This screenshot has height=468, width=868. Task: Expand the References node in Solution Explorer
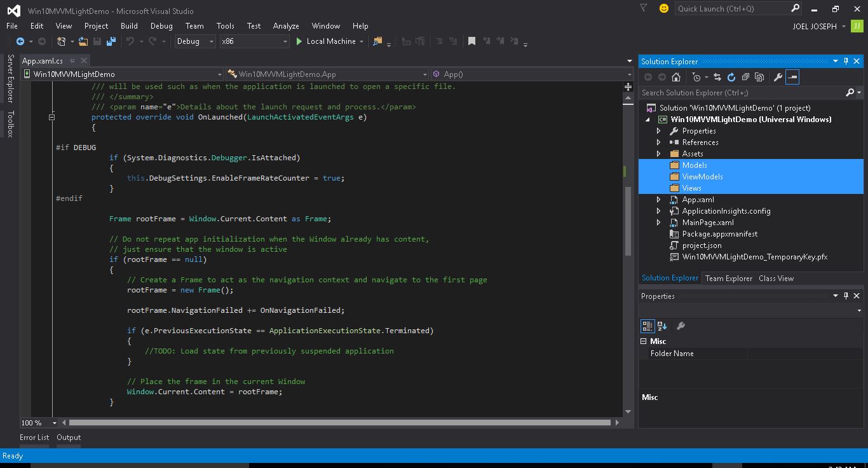click(x=659, y=142)
